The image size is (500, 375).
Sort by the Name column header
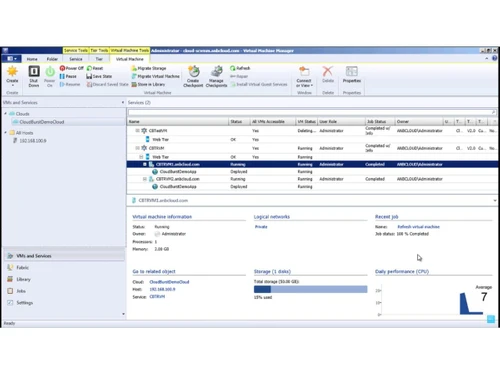point(178,122)
